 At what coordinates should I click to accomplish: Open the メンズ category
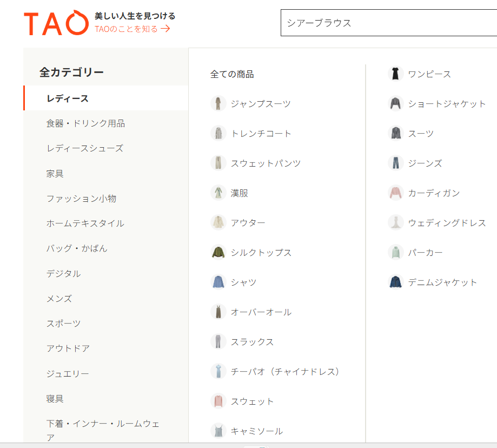(59, 299)
